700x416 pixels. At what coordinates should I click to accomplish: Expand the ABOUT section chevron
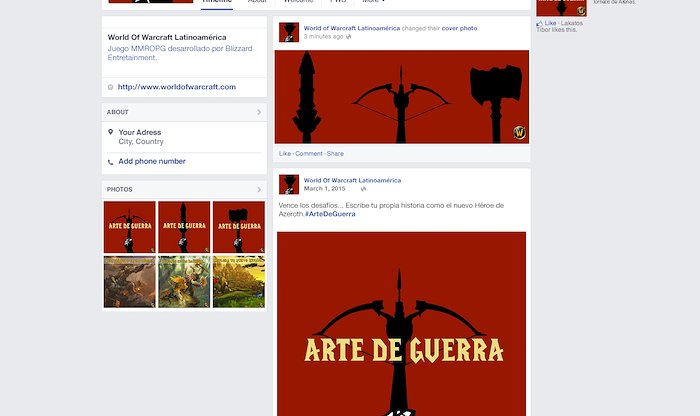point(259,112)
